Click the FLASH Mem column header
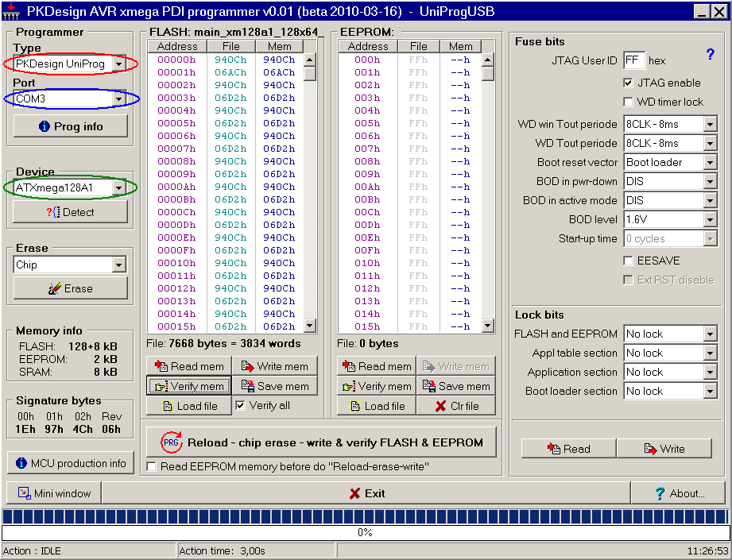 click(x=279, y=46)
